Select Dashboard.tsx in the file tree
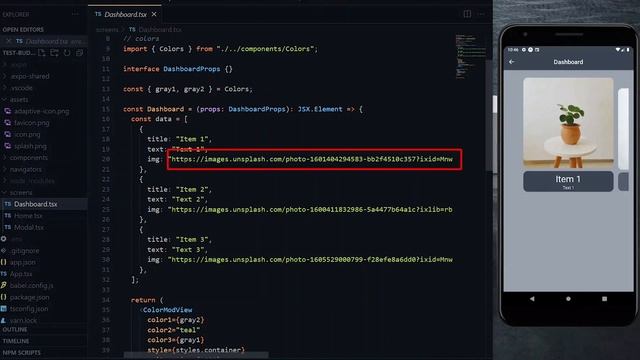Screen dimensions: 640x360 tap(44, 204)
